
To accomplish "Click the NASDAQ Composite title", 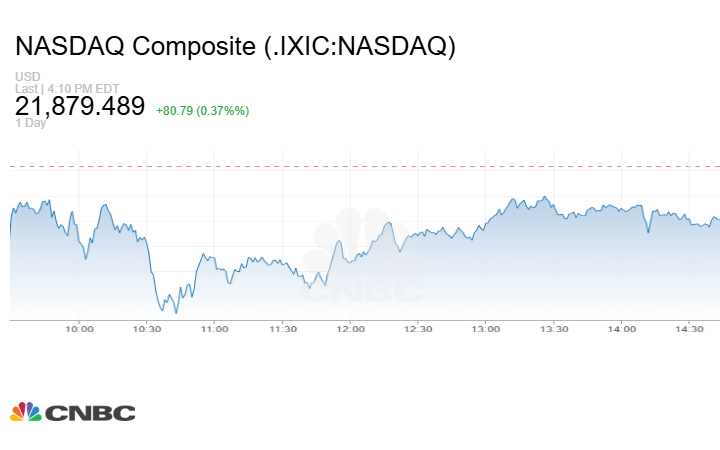I will click(235, 46).
